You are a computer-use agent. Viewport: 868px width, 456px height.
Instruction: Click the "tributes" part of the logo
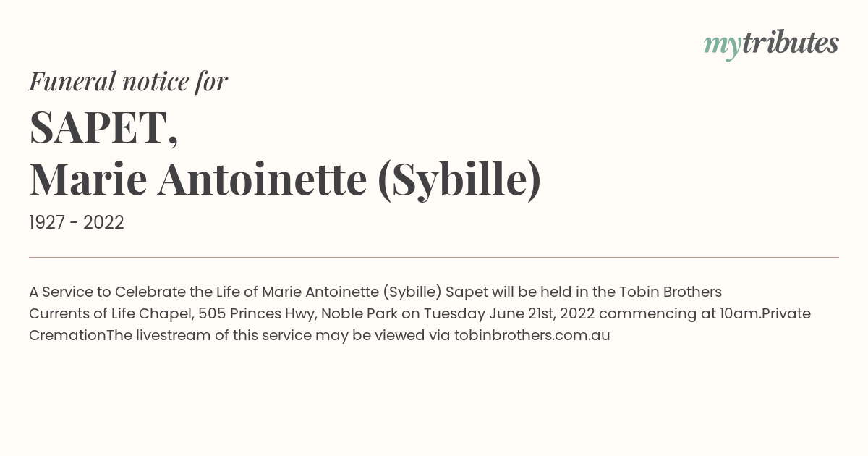(790, 43)
